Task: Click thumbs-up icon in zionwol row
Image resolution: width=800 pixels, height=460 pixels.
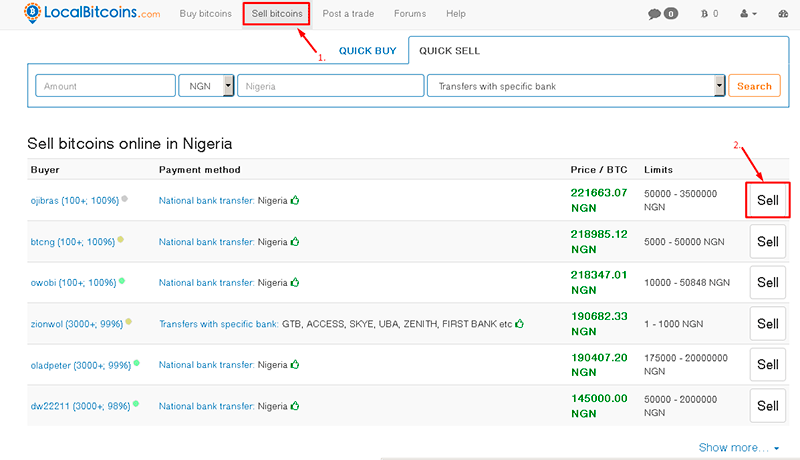Action: tap(519, 324)
